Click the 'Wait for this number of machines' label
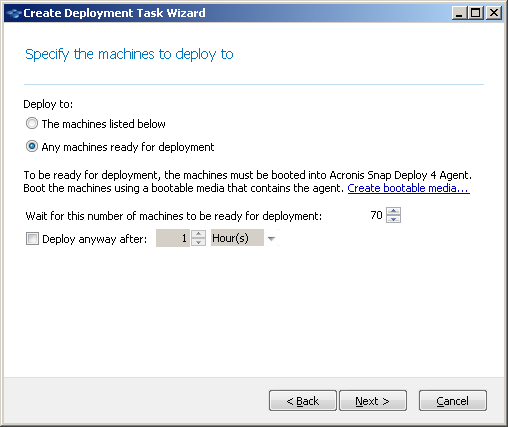This screenshot has height=427, width=508. click(174, 216)
